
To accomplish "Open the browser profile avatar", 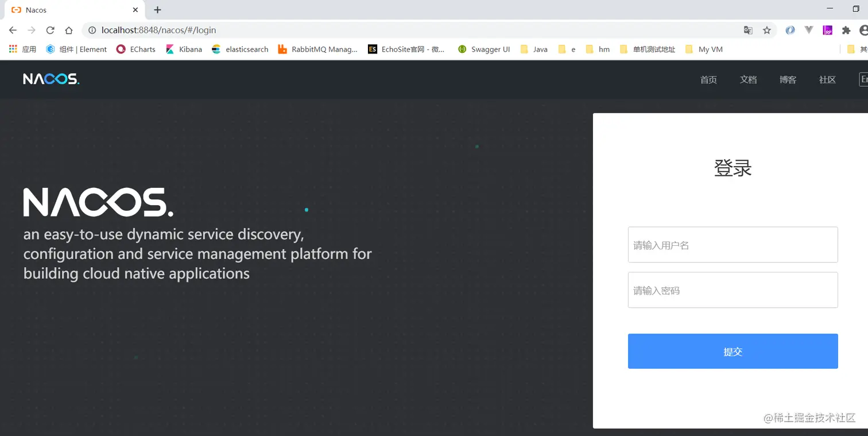I will pos(864,30).
